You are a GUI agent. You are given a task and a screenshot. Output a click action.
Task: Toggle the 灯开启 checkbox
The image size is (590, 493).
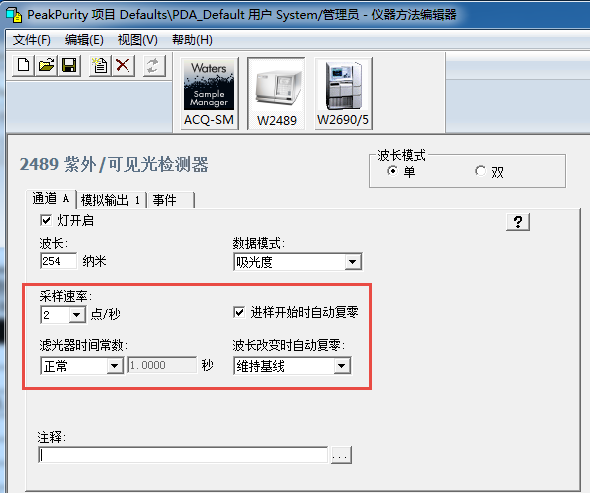click(46, 220)
